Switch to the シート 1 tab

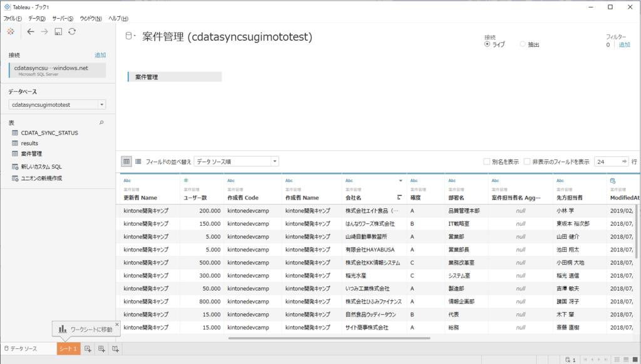pos(68,348)
